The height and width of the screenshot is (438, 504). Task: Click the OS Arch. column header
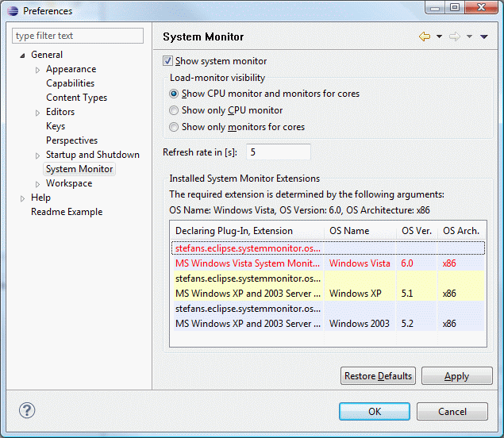[462, 231]
